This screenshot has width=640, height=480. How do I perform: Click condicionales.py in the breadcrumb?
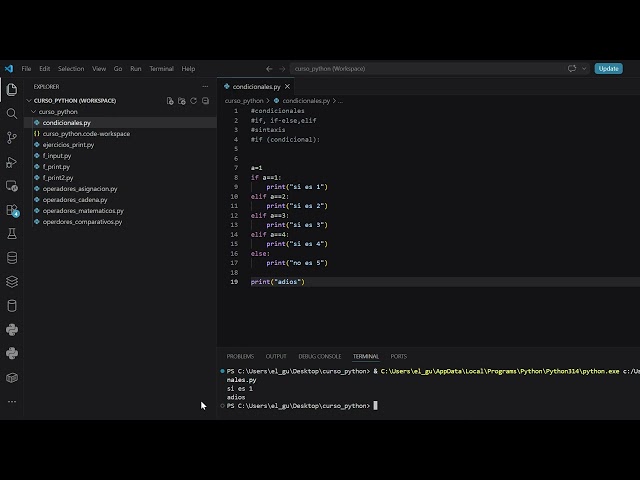pyautogui.click(x=306, y=101)
